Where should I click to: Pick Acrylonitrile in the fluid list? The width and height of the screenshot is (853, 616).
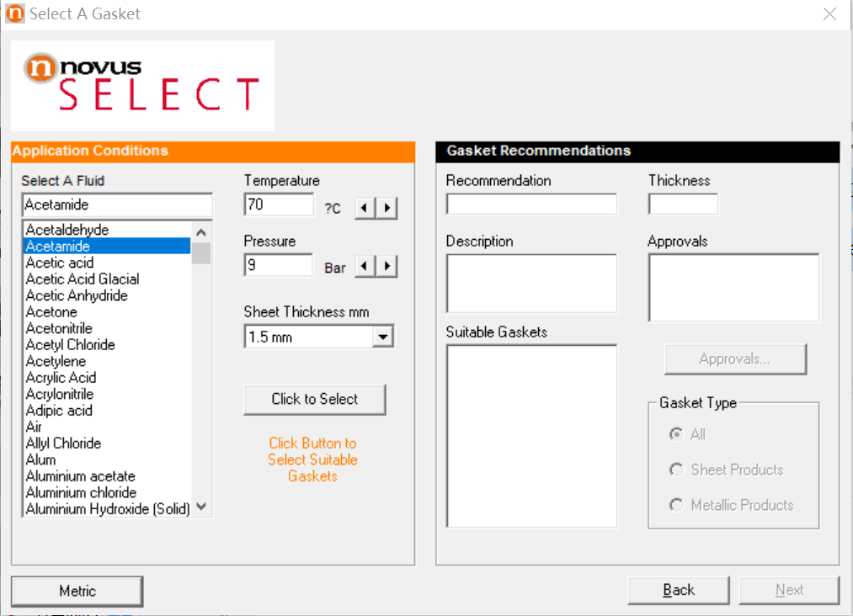coord(60,395)
